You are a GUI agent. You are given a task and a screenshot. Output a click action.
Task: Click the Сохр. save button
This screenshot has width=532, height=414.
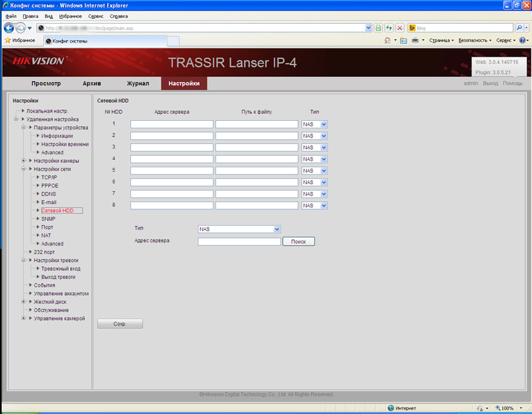(120, 324)
